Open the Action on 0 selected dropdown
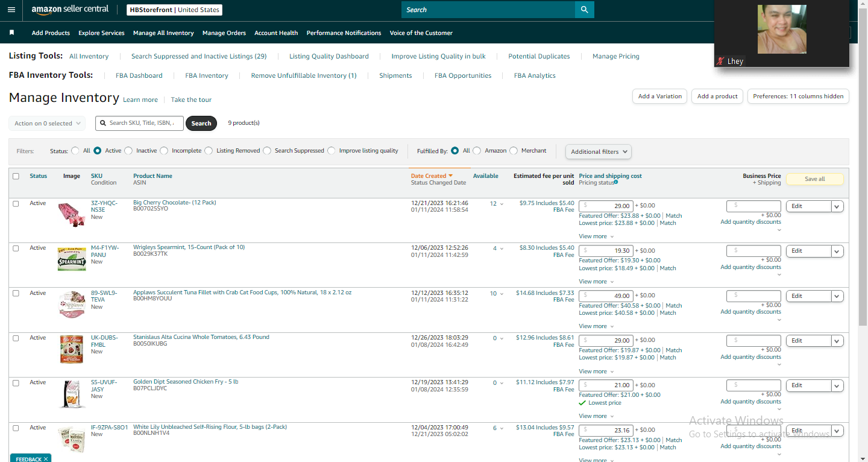 pos(47,123)
